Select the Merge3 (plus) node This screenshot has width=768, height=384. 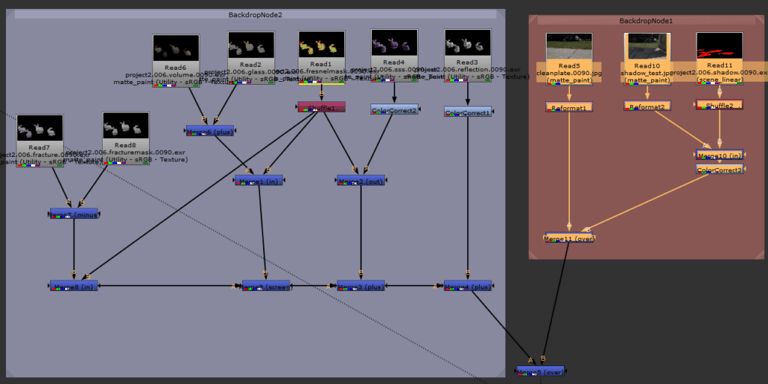pyautogui.click(x=361, y=286)
